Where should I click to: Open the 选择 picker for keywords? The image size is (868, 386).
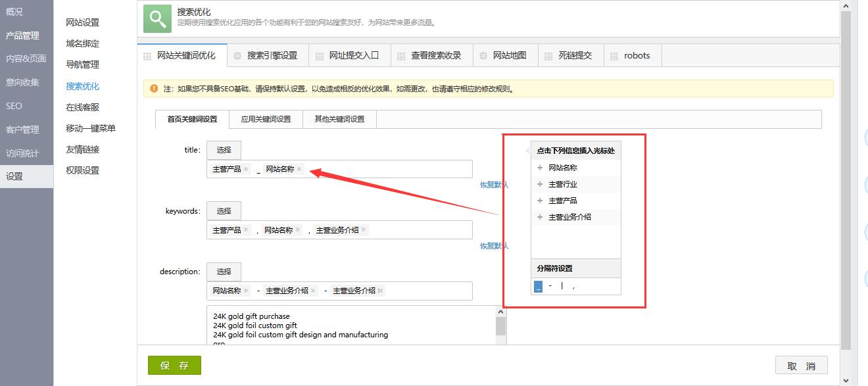(224, 211)
